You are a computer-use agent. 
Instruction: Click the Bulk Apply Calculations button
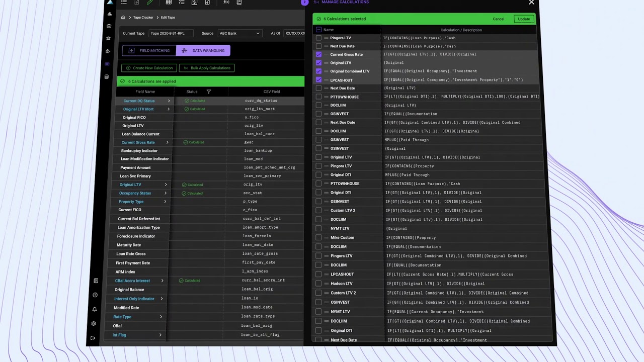click(207, 68)
